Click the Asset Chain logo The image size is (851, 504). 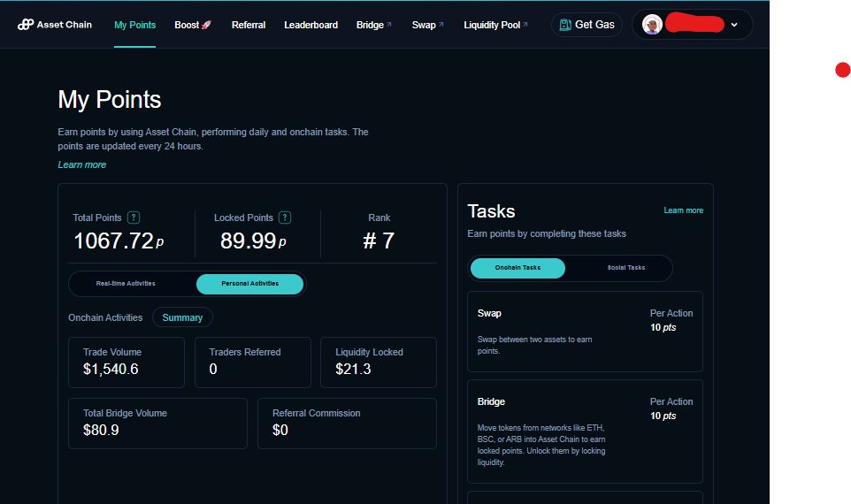coord(55,25)
